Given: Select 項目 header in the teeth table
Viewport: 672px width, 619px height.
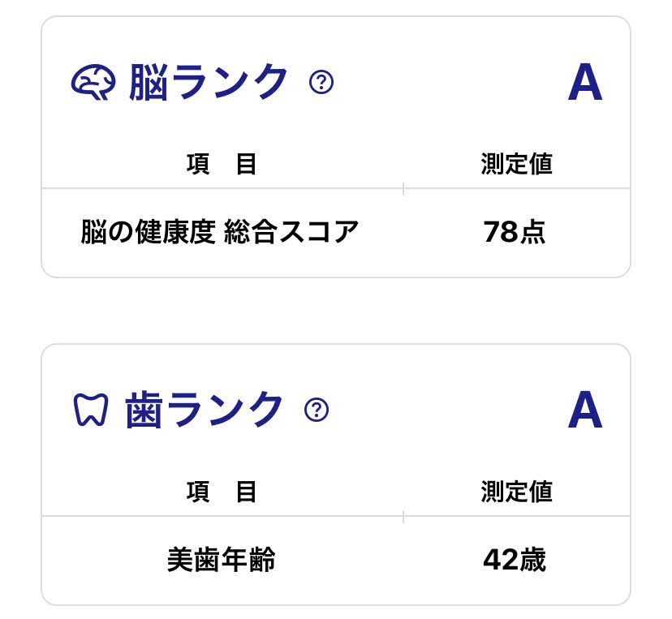Looking at the screenshot, I should (222, 492).
